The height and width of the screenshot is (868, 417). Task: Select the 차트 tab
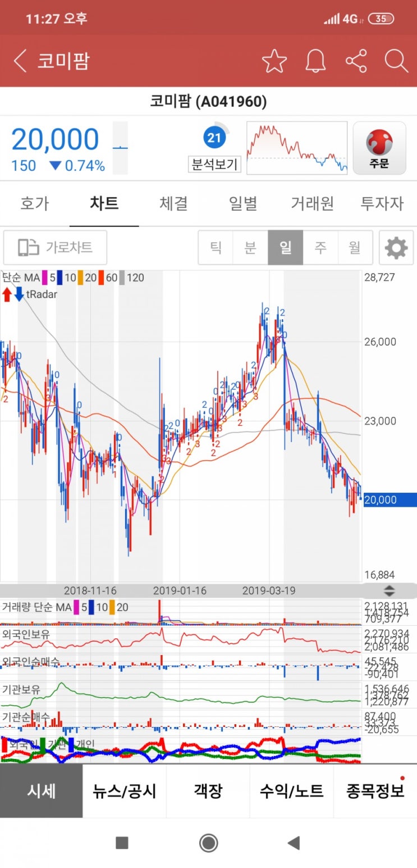(x=104, y=203)
